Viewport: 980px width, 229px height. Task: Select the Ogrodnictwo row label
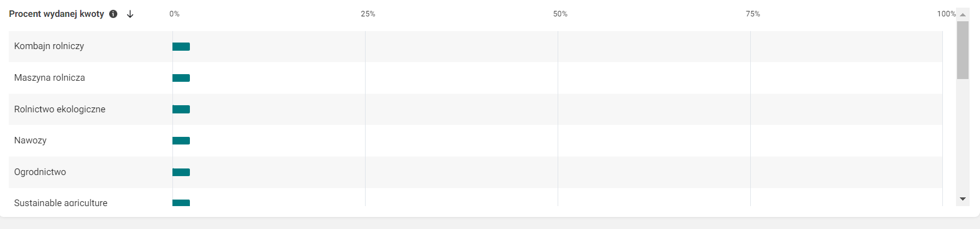click(40, 172)
